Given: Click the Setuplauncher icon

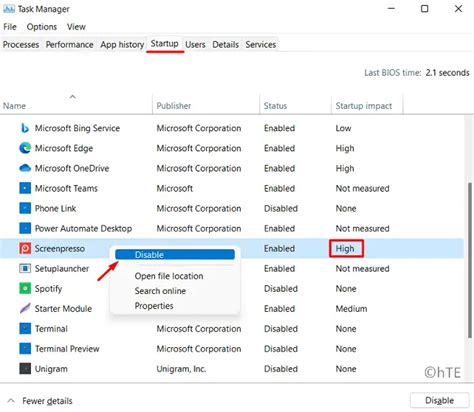Looking at the screenshot, I should [25, 268].
